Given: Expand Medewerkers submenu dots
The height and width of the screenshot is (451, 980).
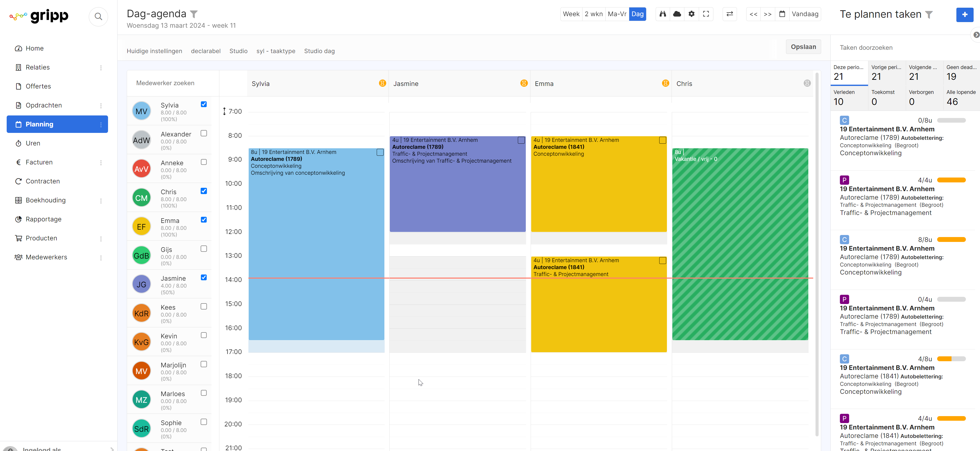Looking at the screenshot, I should pyautogui.click(x=101, y=258).
